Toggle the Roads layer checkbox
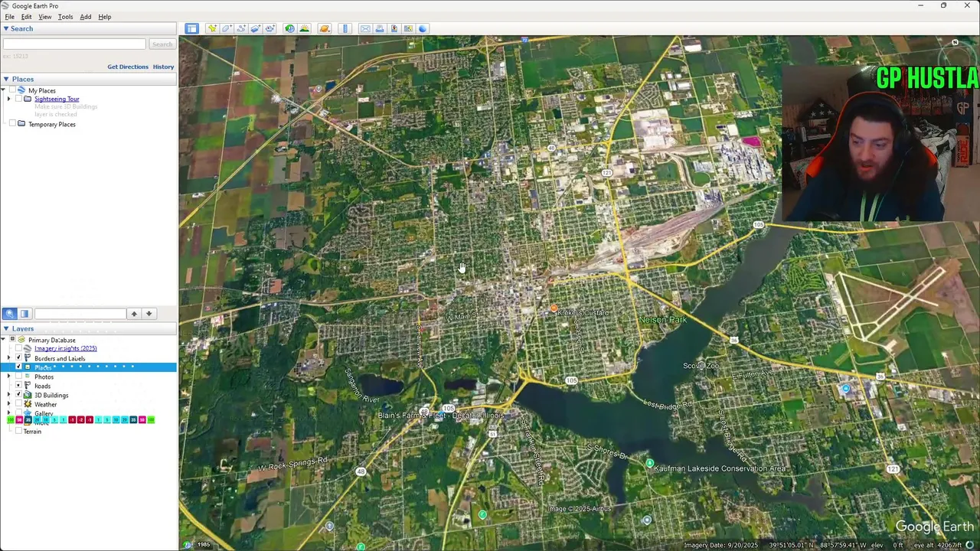 18,386
